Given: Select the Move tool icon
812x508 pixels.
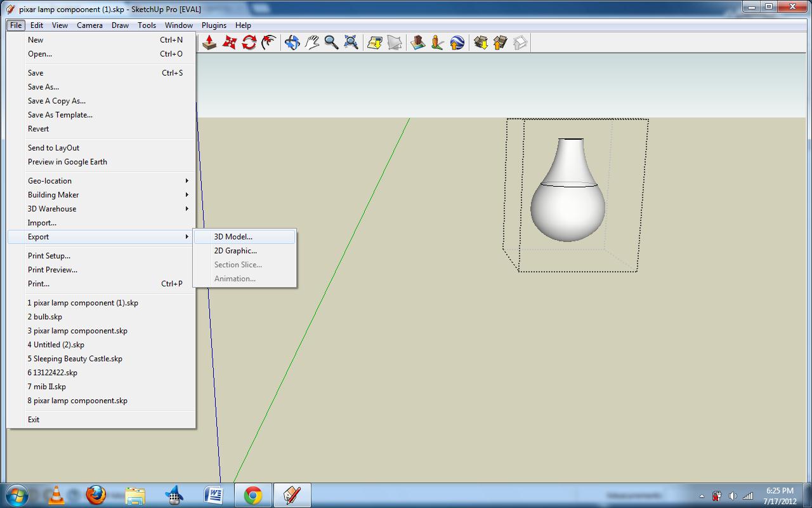Looking at the screenshot, I should (x=230, y=43).
